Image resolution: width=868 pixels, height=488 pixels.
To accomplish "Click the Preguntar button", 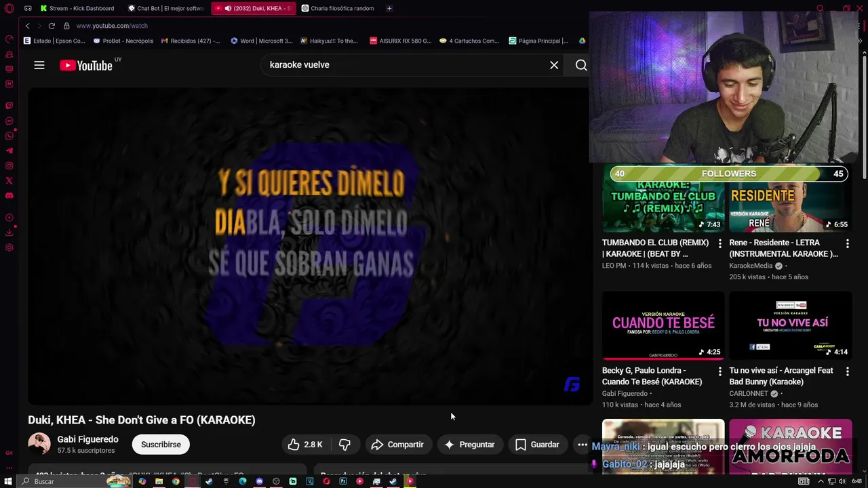I will pos(470,445).
